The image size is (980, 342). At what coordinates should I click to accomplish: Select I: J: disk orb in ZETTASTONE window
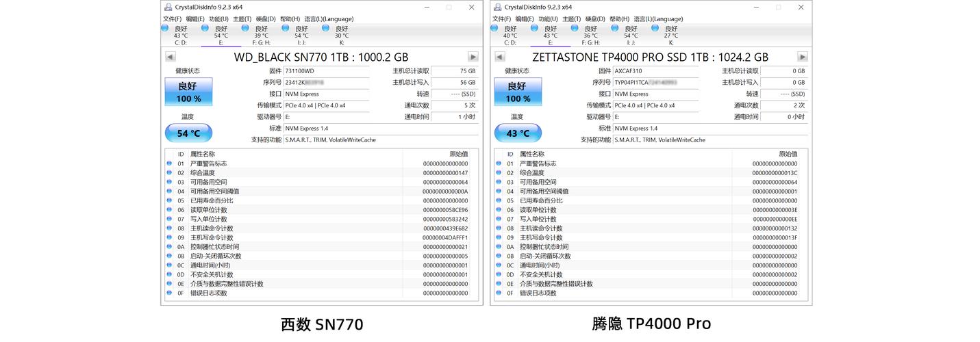point(615,28)
